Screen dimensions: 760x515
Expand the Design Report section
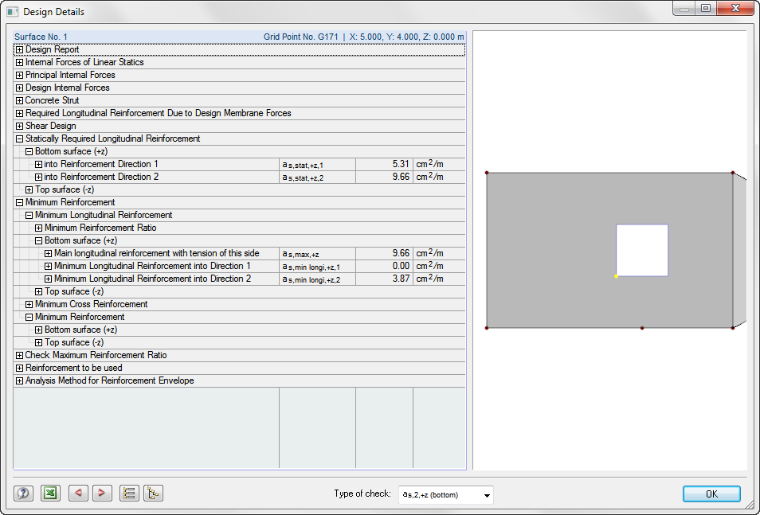tap(19, 49)
